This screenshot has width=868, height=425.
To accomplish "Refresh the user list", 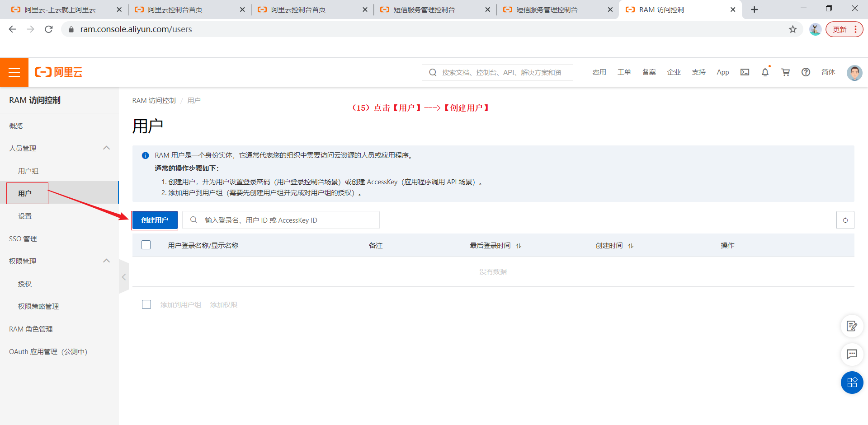I will (845, 220).
